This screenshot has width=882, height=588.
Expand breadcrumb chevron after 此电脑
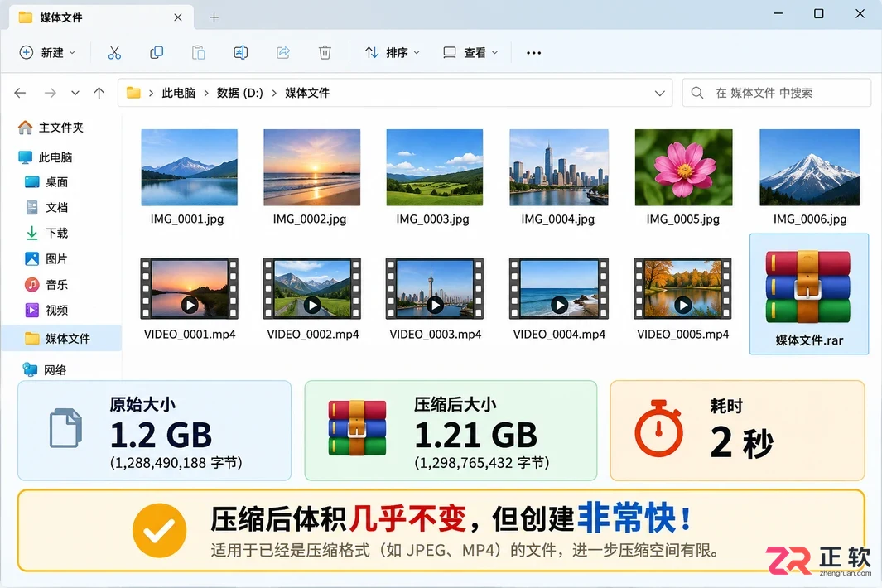coord(206,94)
